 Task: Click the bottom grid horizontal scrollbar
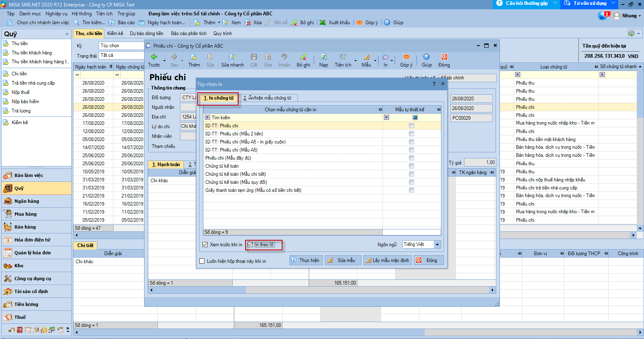pos(358,333)
